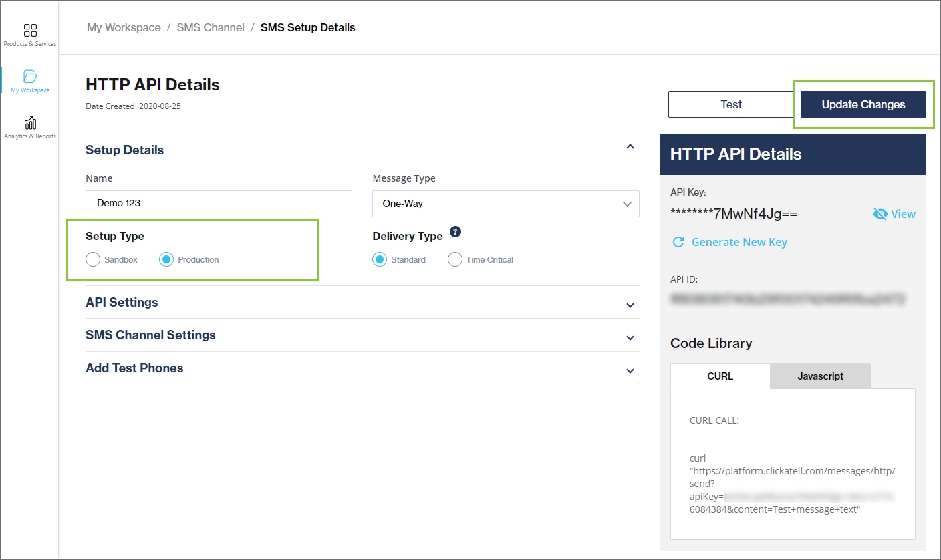Click the My Workspace folder icon
The image size is (941, 560).
click(x=30, y=76)
